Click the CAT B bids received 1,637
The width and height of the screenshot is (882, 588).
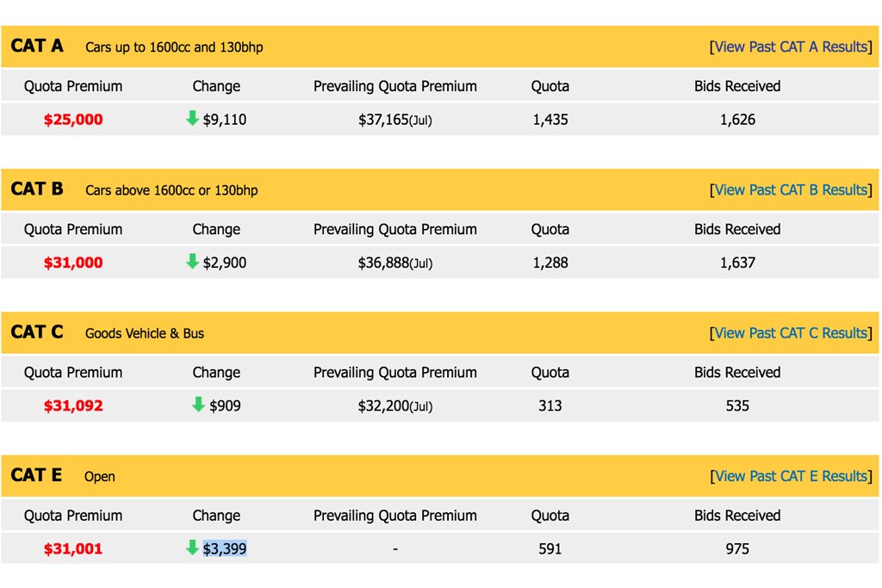point(737,263)
